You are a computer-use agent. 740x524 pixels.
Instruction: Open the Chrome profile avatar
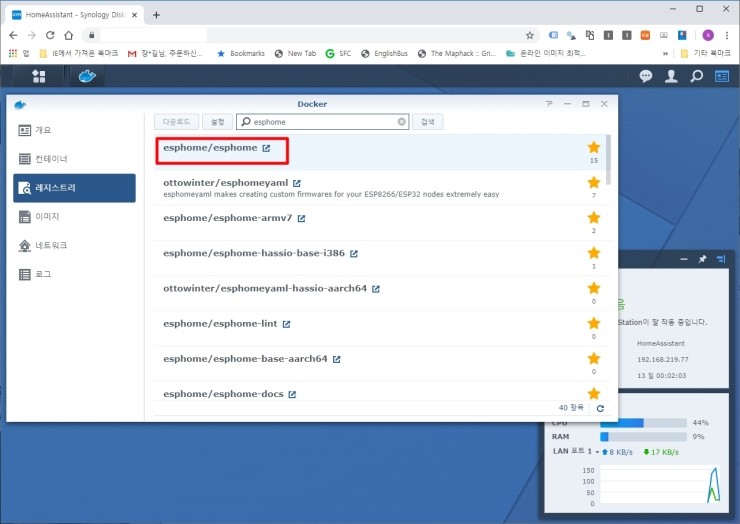[708, 35]
